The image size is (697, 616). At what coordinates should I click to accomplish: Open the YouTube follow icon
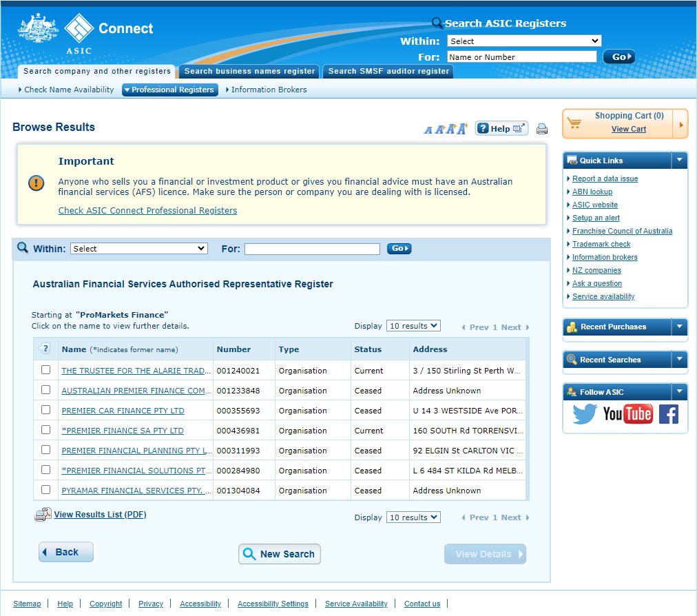[x=627, y=414]
